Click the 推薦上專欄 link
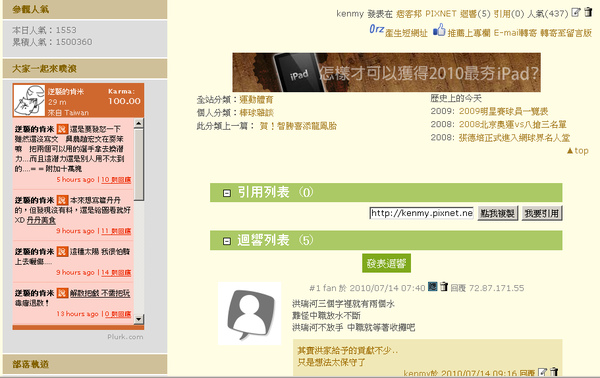 (x=469, y=33)
